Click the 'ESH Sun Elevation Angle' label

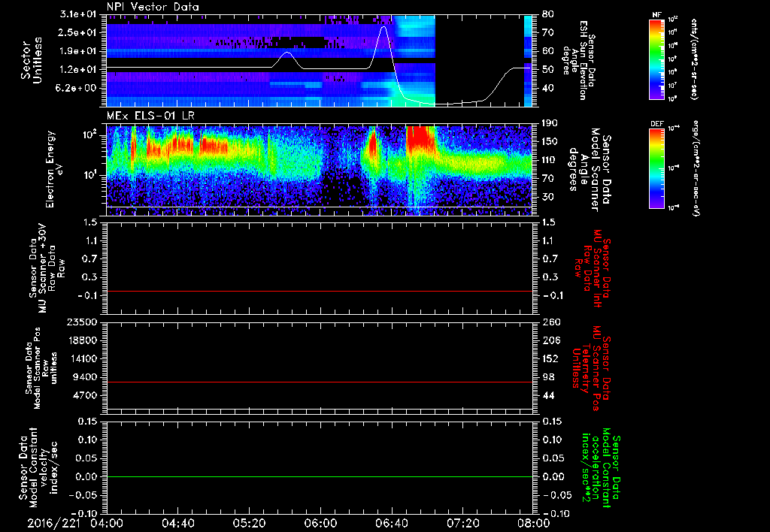click(579, 60)
